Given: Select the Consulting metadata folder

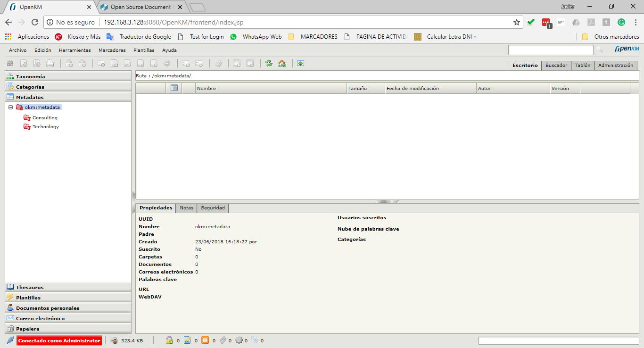Looking at the screenshot, I should (x=45, y=118).
